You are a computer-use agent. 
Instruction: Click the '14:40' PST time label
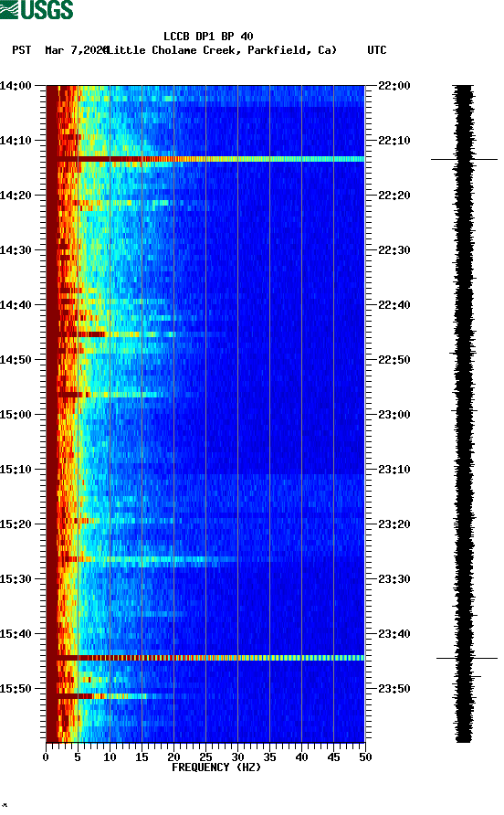16,304
